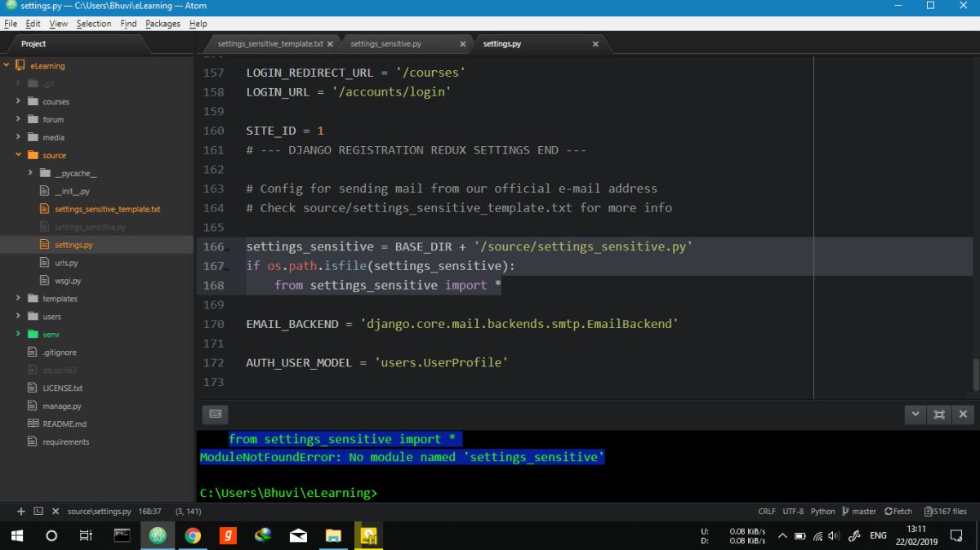Viewport: 980px width, 550px height.
Task: Expand the __pycache__ folder
Action: pos(30,173)
